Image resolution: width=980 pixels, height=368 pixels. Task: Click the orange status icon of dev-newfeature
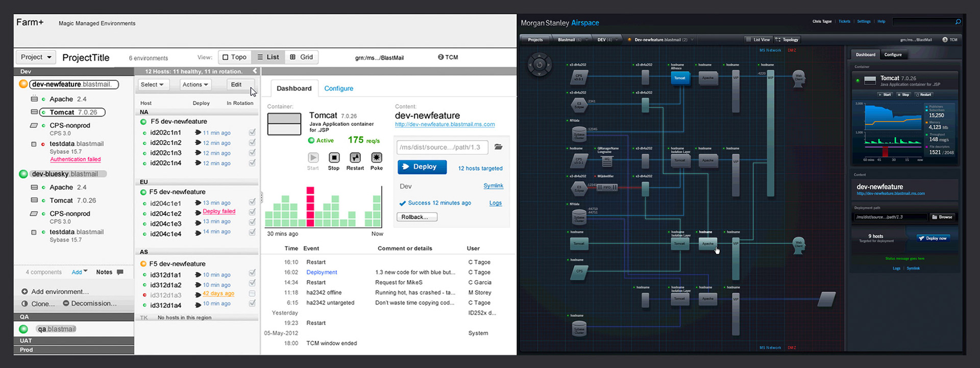23,84
